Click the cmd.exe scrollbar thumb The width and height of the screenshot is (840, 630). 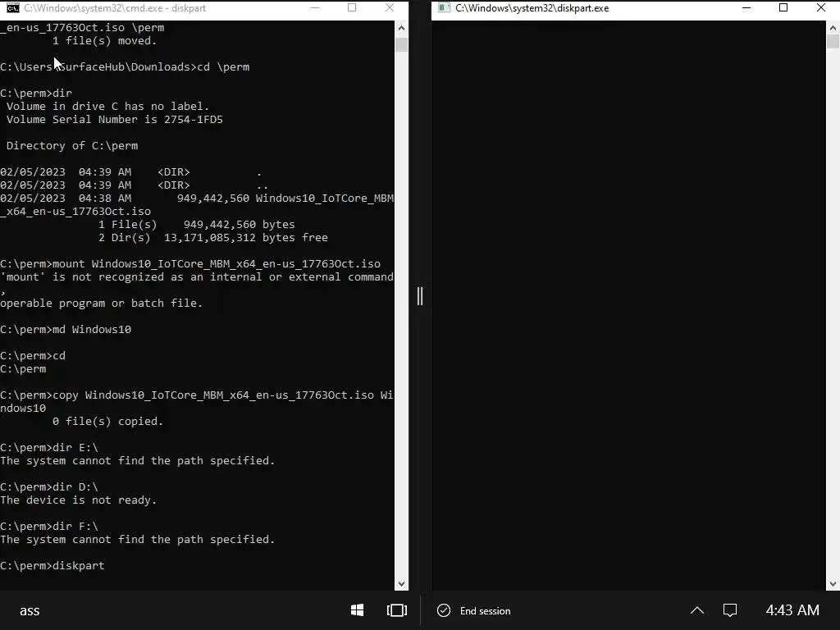pyautogui.click(x=401, y=44)
